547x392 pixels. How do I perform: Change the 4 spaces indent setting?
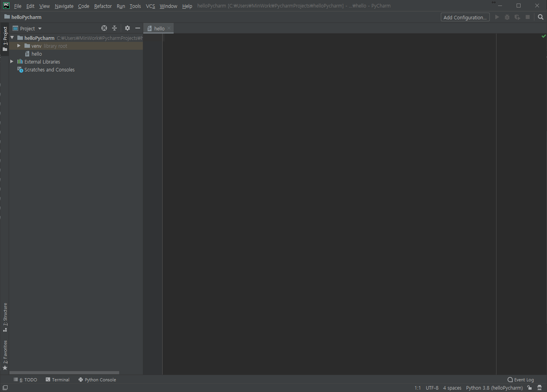(x=452, y=388)
